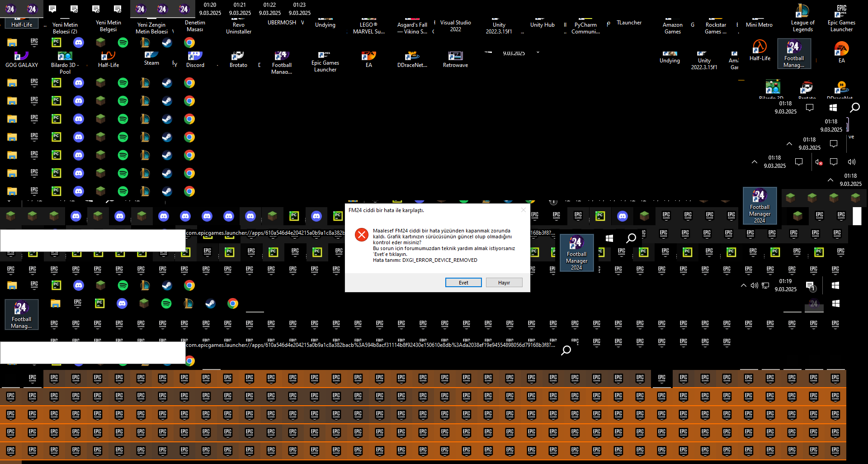Open the Retrowave desktop shortcut

[x=456, y=60]
